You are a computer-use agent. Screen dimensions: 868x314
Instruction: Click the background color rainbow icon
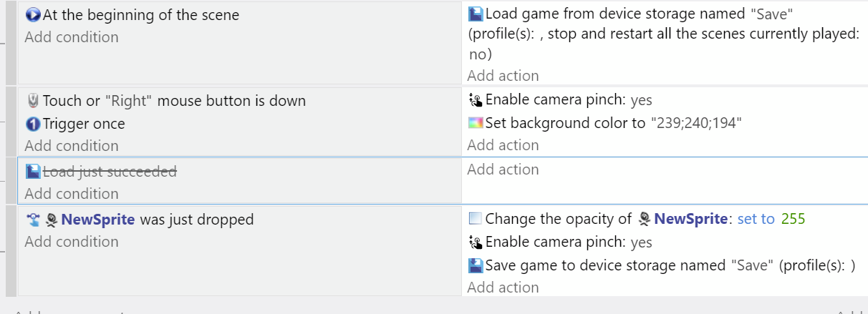pos(476,123)
